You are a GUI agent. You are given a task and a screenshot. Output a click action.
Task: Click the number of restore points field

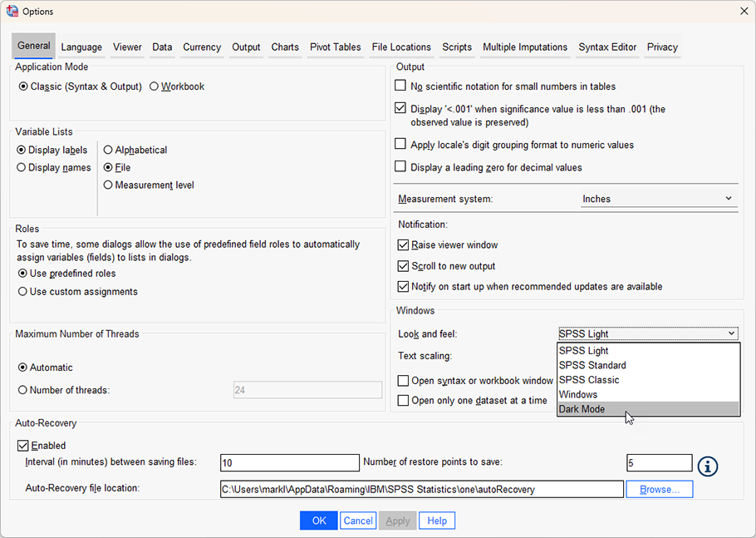pyautogui.click(x=659, y=462)
